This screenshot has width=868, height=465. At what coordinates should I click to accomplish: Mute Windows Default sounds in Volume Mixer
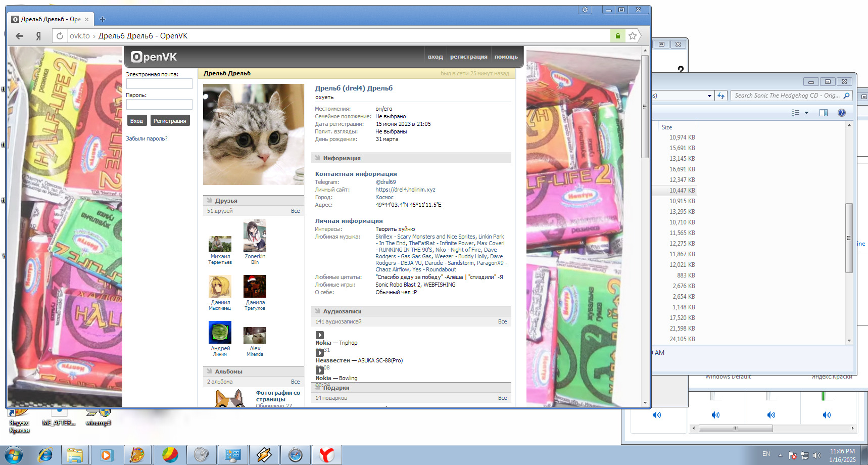[x=715, y=415]
